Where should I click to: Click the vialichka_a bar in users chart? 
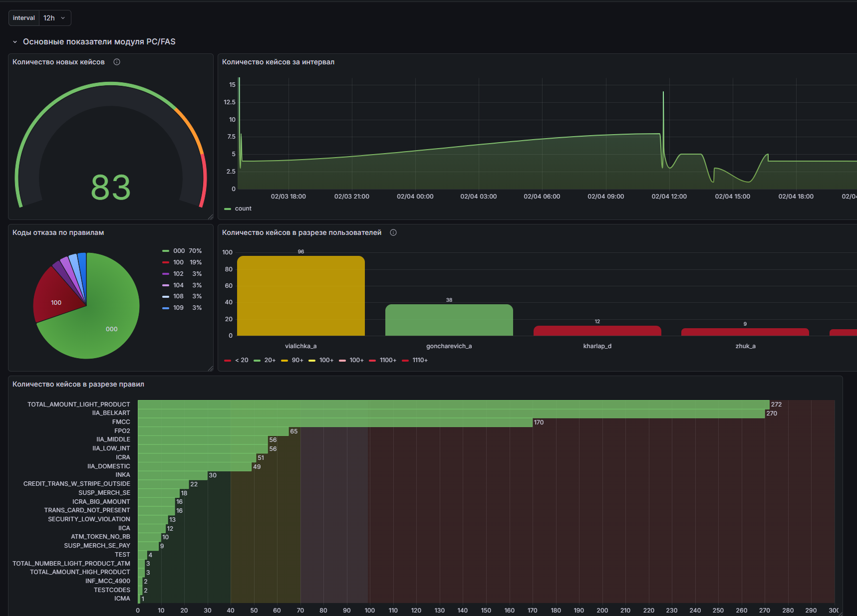tap(300, 296)
